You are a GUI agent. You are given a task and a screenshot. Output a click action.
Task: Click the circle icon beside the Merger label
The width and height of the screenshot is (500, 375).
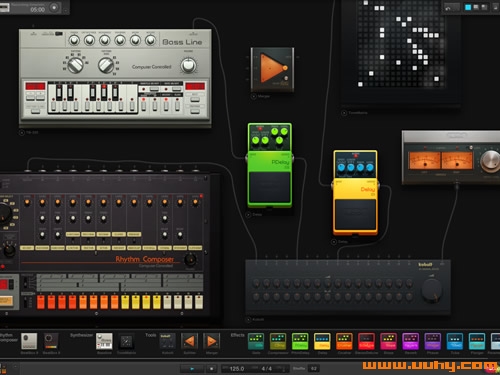[x=253, y=96]
